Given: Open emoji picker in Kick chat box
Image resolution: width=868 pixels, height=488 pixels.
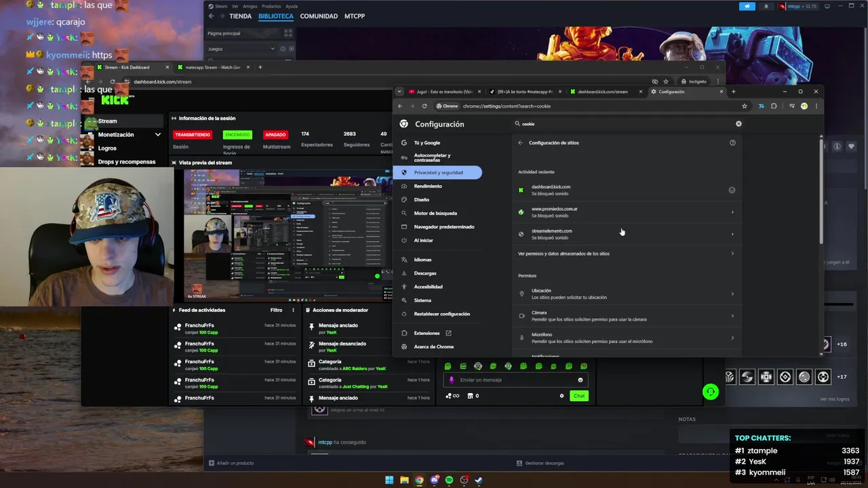Looking at the screenshot, I should coord(580,380).
